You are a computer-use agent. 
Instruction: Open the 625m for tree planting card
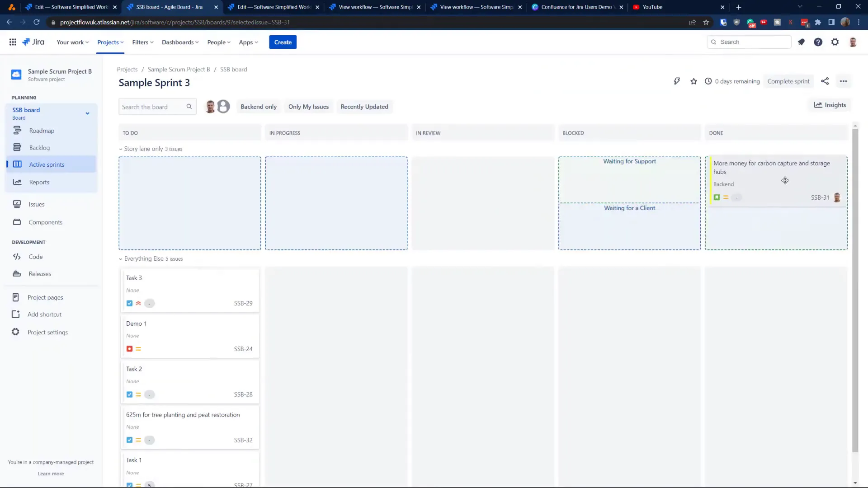189,427
